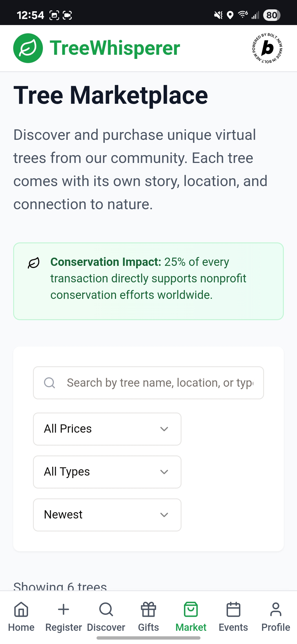Viewport: 297px width, 644px height.
Task: Switch to the Events tab label
Action: (233, 627)
